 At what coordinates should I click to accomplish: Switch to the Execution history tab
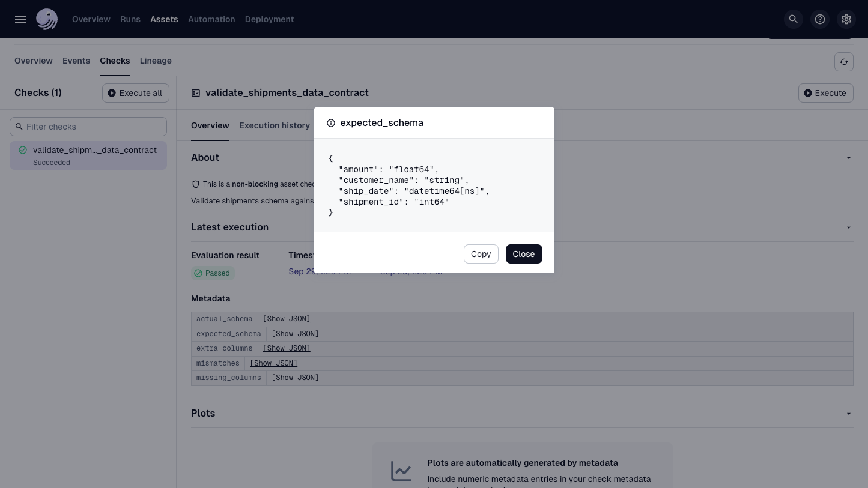click(275, 125)
